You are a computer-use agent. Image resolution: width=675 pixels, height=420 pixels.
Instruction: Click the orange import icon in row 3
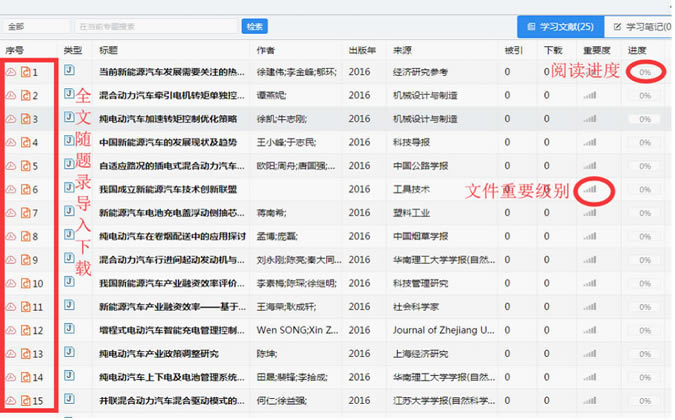coord(25,119)
